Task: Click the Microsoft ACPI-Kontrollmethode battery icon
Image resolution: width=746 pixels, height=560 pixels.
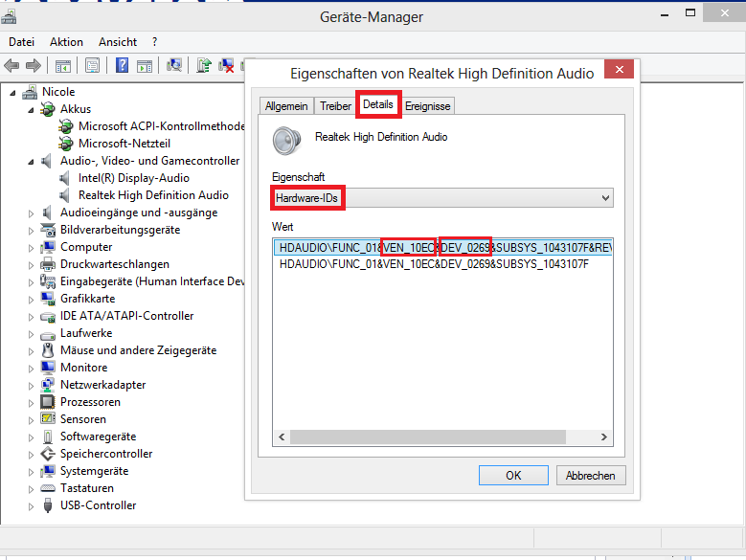Action: pyautogui.click(x=66, y=126)
